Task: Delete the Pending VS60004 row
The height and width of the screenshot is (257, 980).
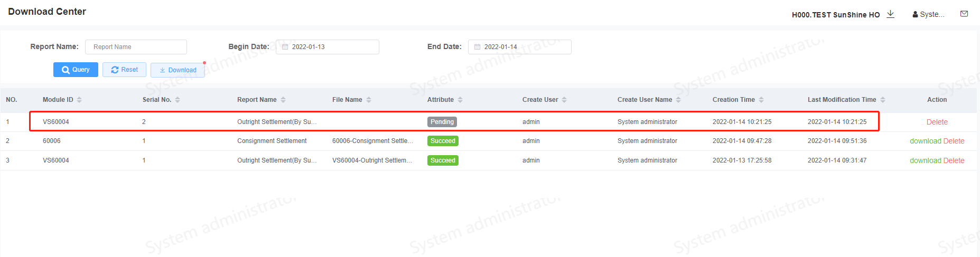Action: pyautogui.click(x=937, y=122)
